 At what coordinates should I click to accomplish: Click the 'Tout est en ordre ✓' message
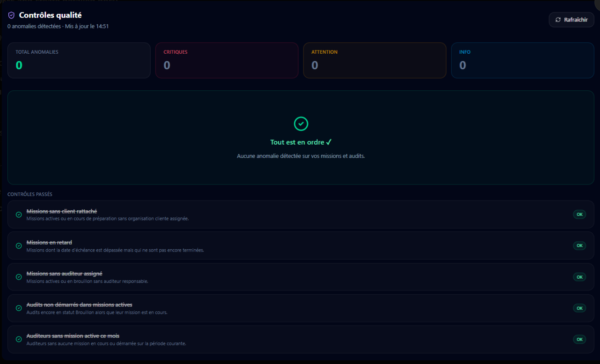[301, 142]
